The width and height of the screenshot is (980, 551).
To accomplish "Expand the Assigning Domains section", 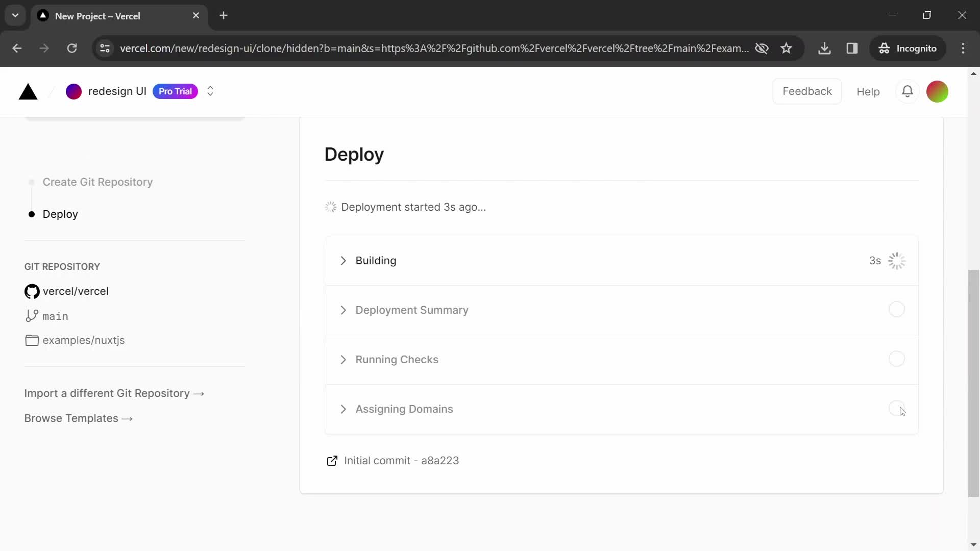I will coord(342,408).
